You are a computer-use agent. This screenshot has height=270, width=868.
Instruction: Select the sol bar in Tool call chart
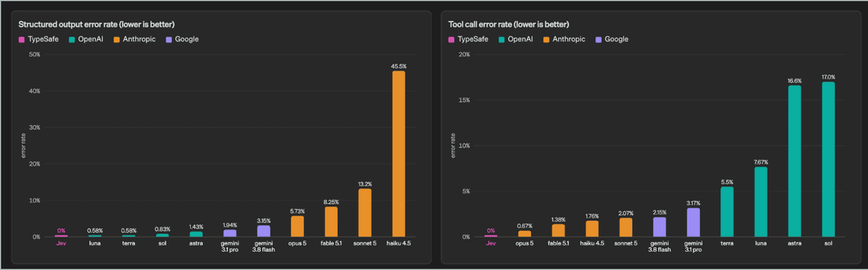coord(828,159)
